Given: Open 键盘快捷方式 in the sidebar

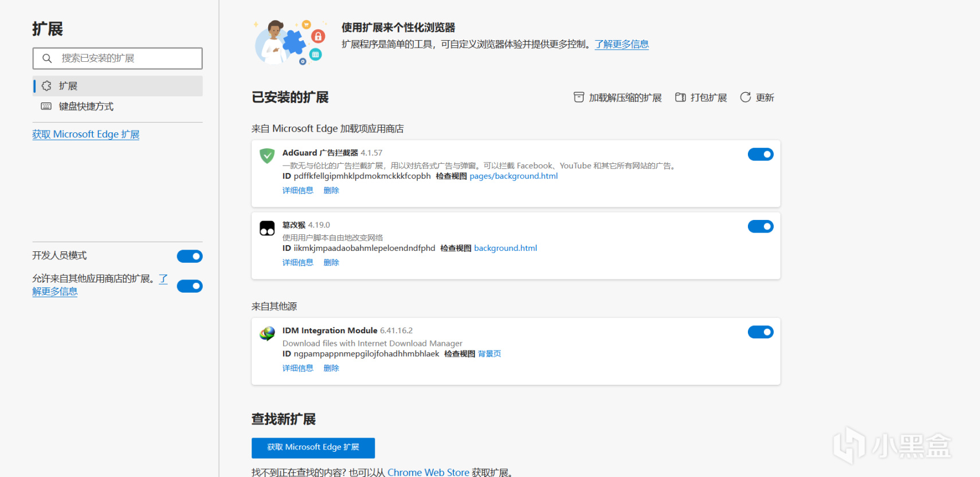Looking at the screenshot, I should pyautogui.click(x=117, y=107).
